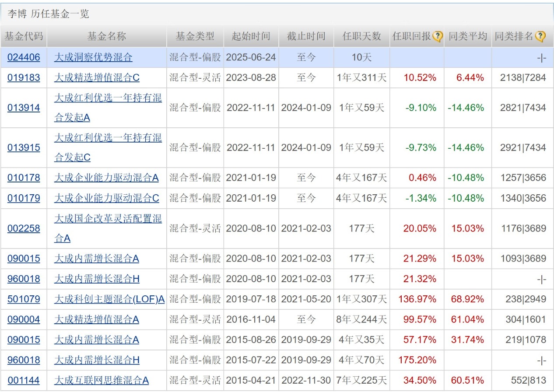Open fund code 013915 link
The height and width of the screenshot is (392, 554).
click(x=24, y=147)
